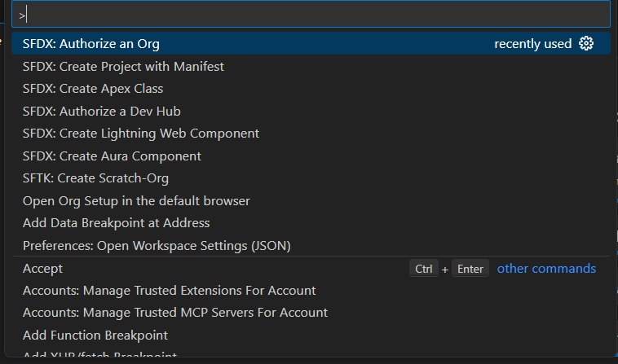Open Org Setup in the default browser
Screen dimensions: 618x364
(136, 200)
